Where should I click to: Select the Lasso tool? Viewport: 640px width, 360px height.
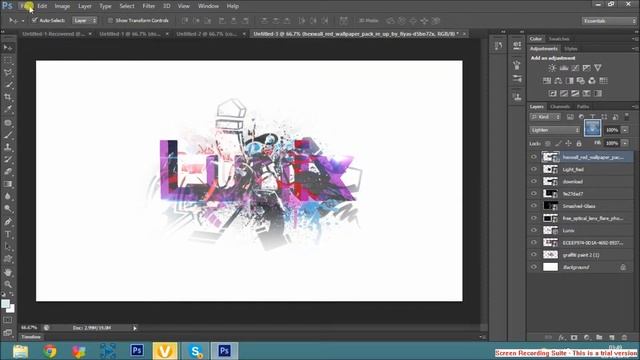[8, 73]
